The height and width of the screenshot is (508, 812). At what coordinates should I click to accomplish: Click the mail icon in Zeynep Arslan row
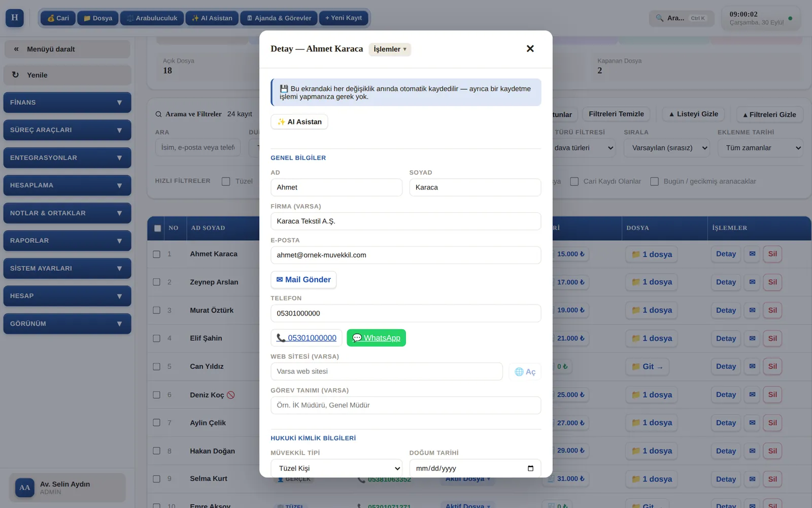point(752,282)
